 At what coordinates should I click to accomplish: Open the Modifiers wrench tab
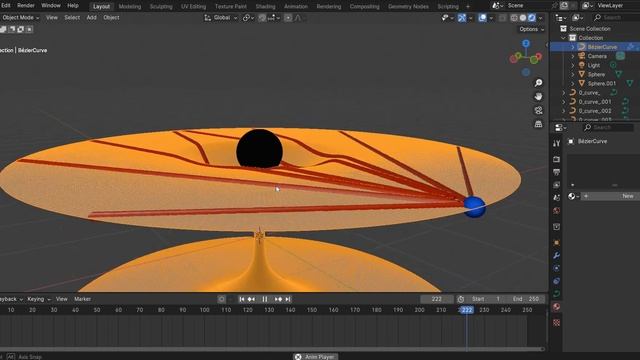[x=556, y=256]
